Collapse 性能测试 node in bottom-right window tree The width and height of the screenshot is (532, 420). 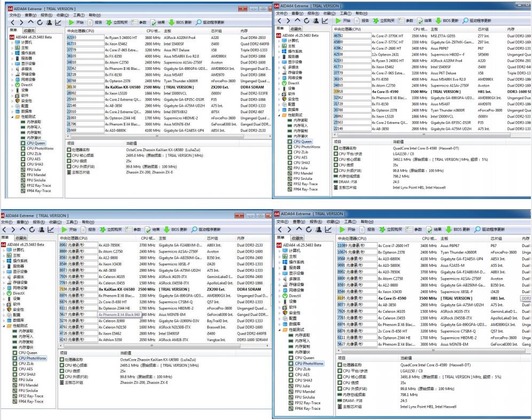click(x=280, y=330)
